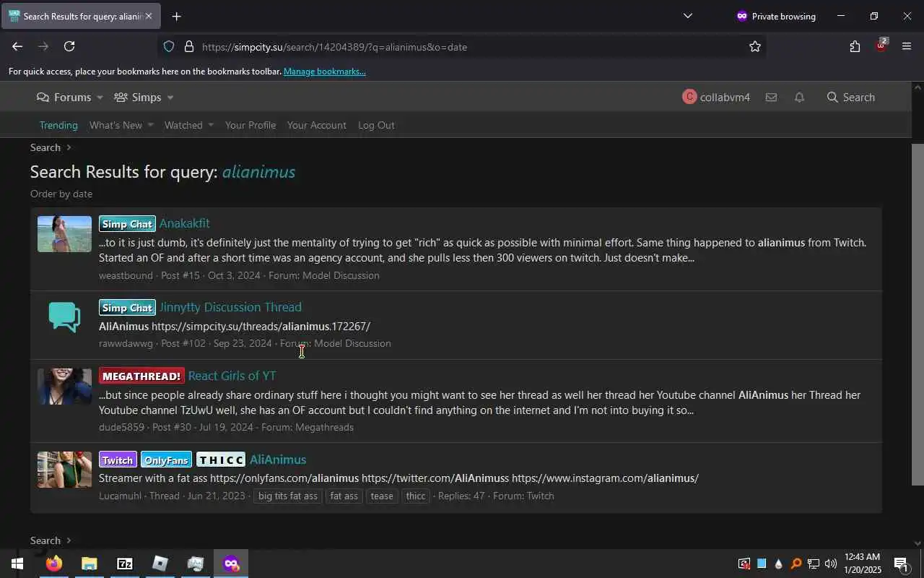Go back with the browser back arrow
The width and height of the screenshot is (924, 578).
point(17,46)
